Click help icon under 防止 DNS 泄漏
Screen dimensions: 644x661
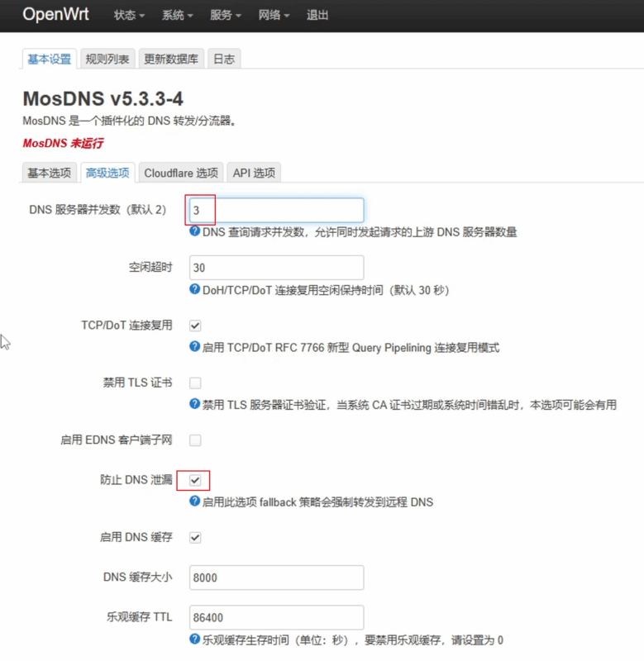[x=195, y=502]
